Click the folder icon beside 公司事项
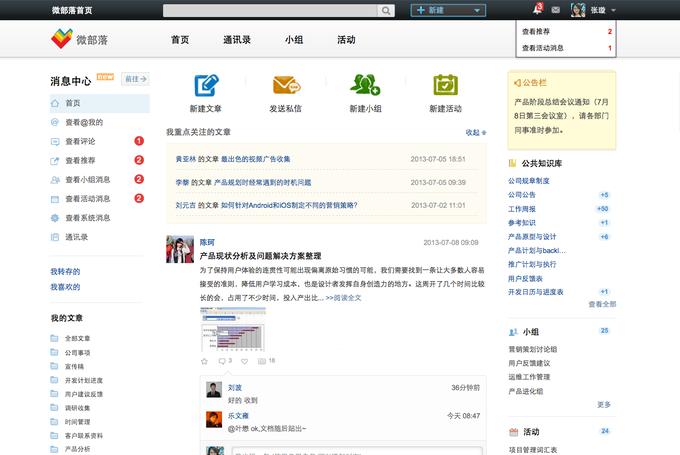The width and height of the screenshot is (680, 455). point(54,352)
